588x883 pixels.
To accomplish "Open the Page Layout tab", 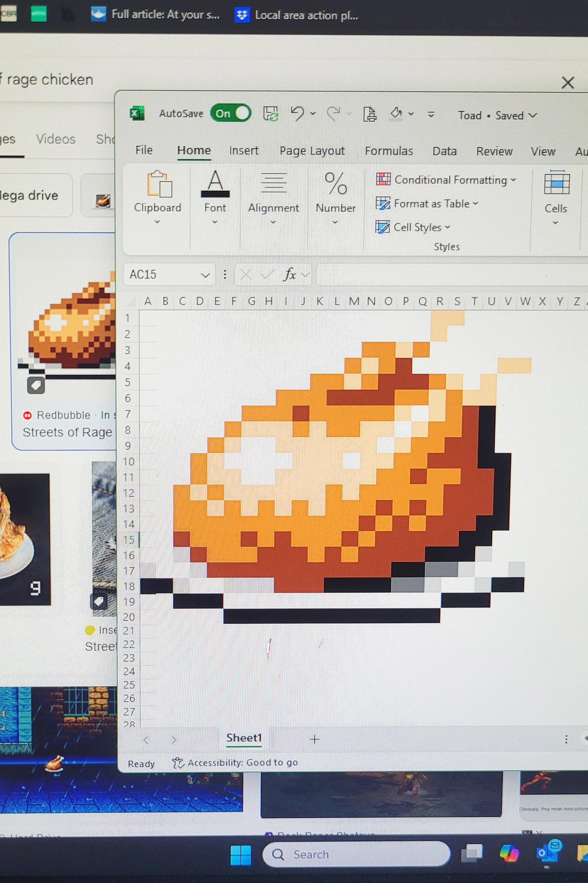I will click(312, 151).
